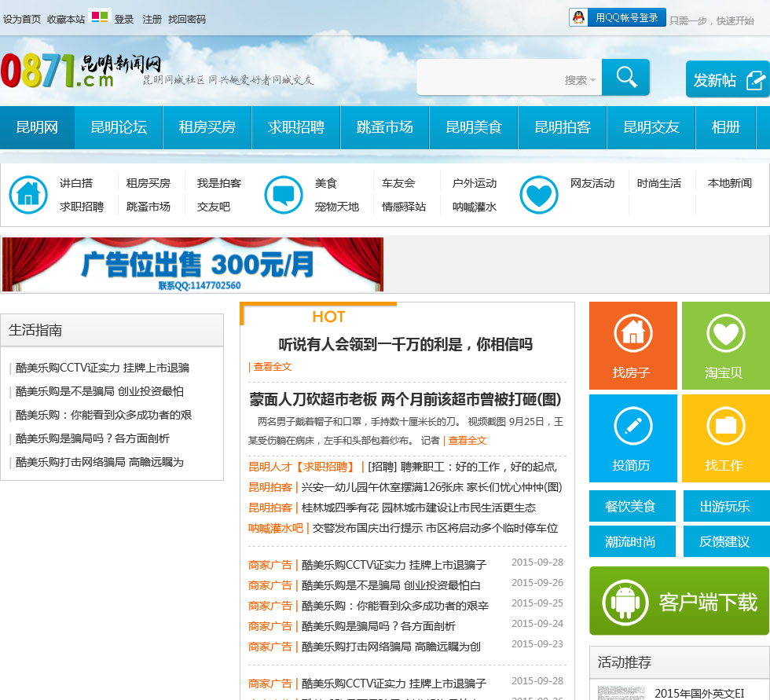Screen dimensions: 770x700
Task: Click 查看全文 after 记者 text
Action: click(467, 440)
